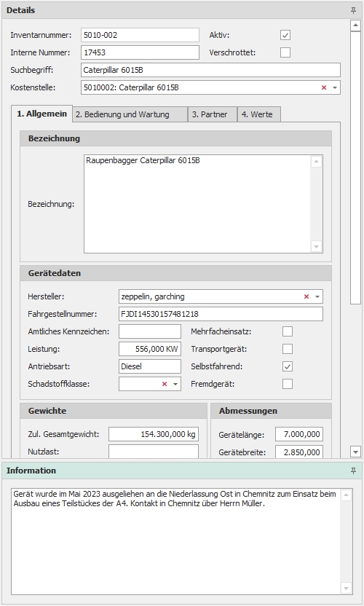The width and height of the screenshot is (364, 606).
Task: Click the Interne Nummer field
Action: [x=141, y=52]
